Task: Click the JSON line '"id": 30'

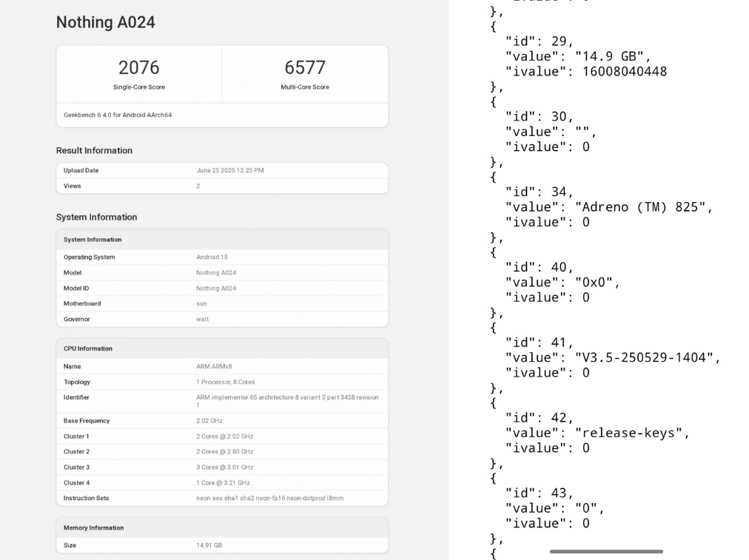Action: point(539,116)
